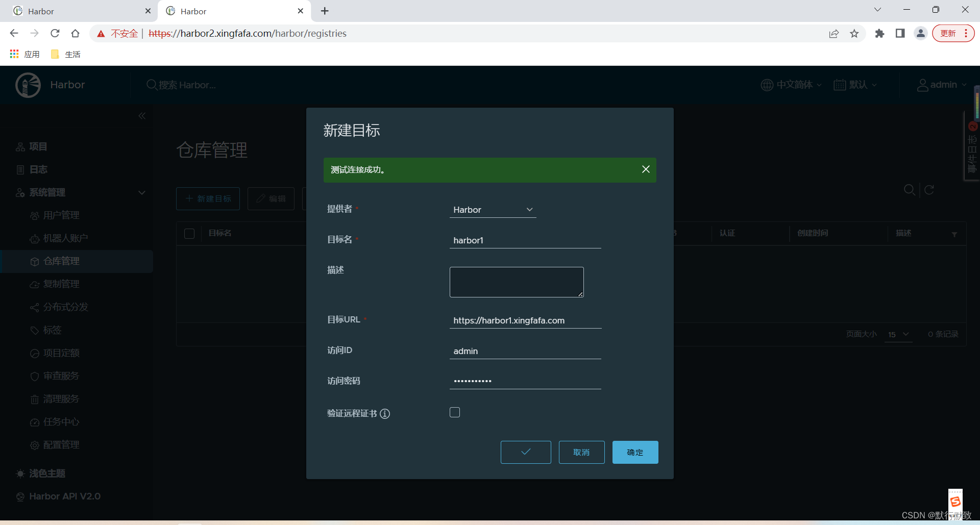
Task: Close the second Harbor browser tab
Action: pyautogui.click(x=301, y=11)
